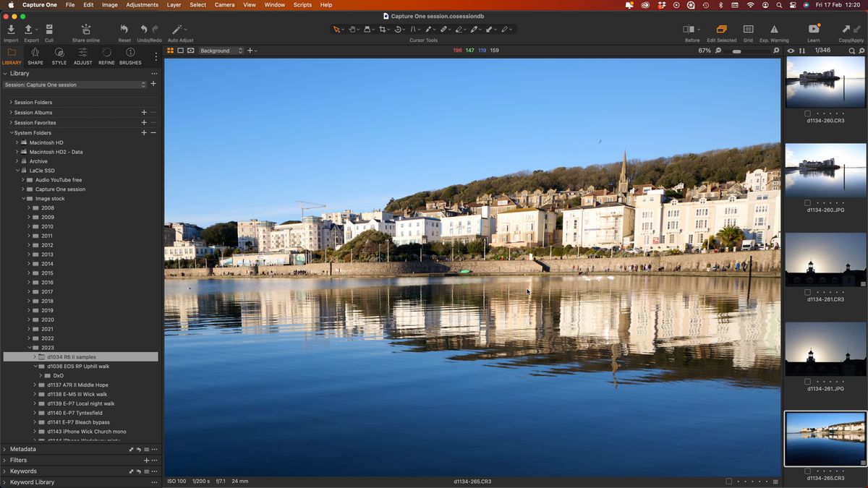Enable Edit Selected Variants
Viewport: 868px width, 488px height.
click(721, 30)
